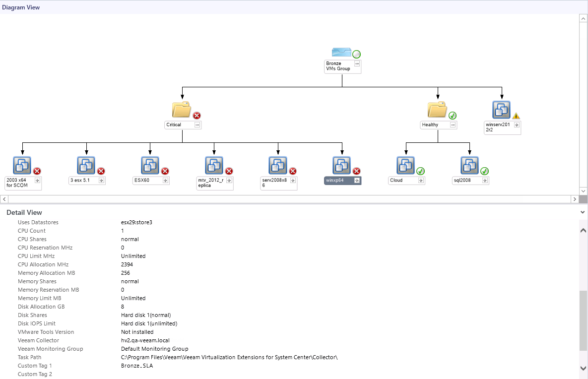Click the Hard disk 1(unlimited) value
The width and height of the screenshot is (588, 379).
[149, 323]
